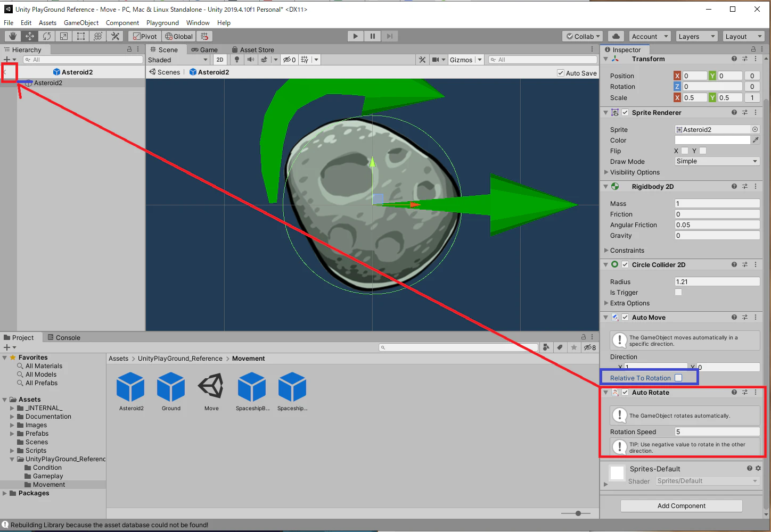The image size is (771, 532).
Task: Switch to the Game tab
Action: pos(204,49)
